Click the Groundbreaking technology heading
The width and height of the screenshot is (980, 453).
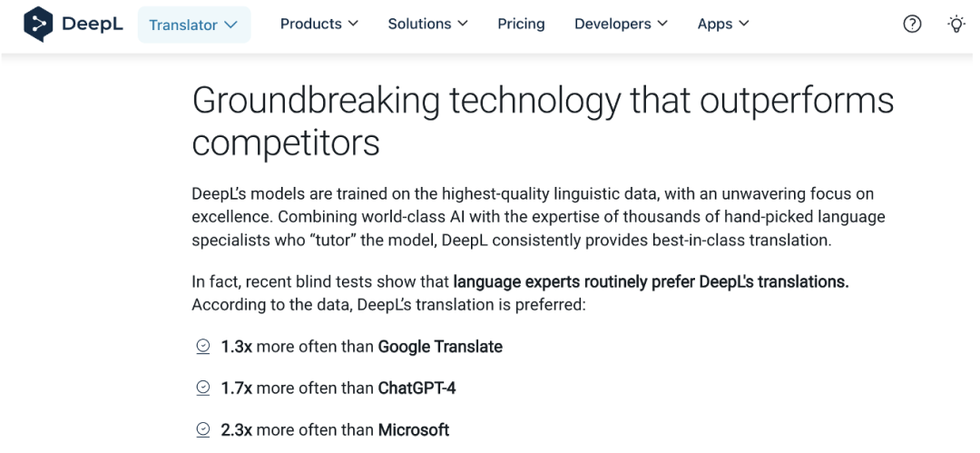[543, 122]
